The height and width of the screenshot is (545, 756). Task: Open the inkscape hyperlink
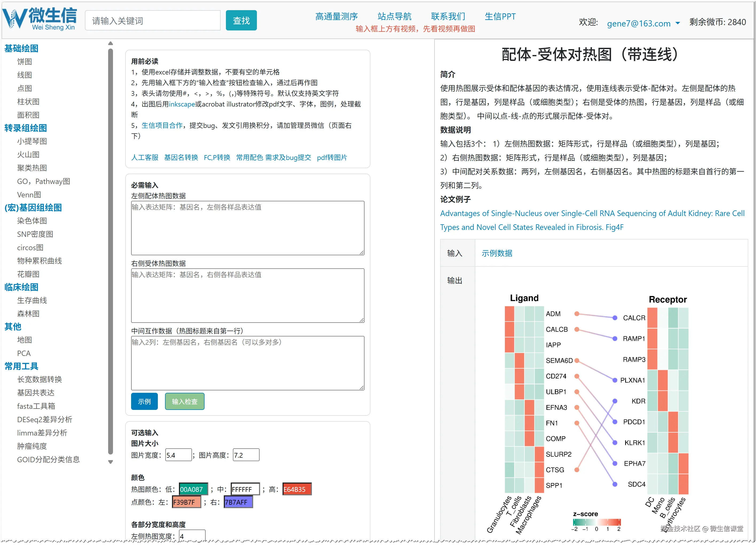[x=182, y=104]
